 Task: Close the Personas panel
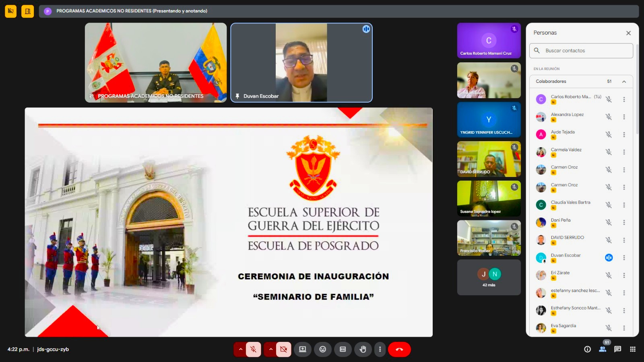click(628, 33)
